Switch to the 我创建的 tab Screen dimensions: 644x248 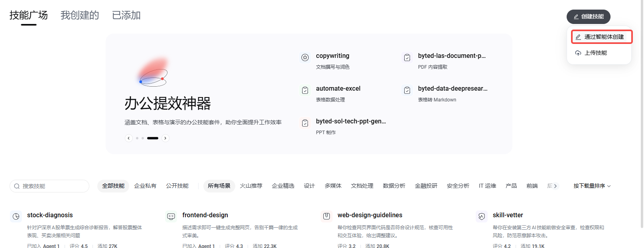tap(80, 16)
